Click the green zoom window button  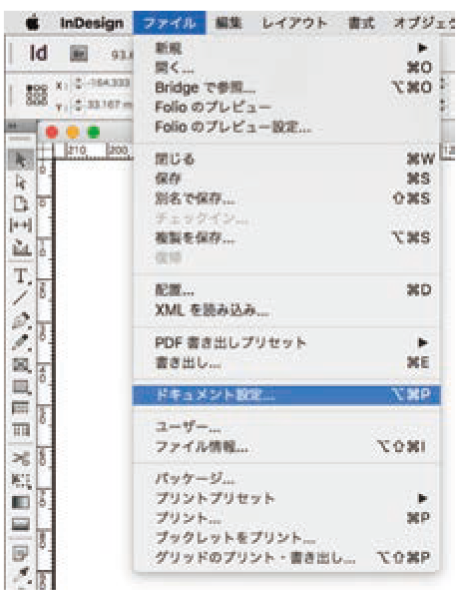tap(93, 132)
